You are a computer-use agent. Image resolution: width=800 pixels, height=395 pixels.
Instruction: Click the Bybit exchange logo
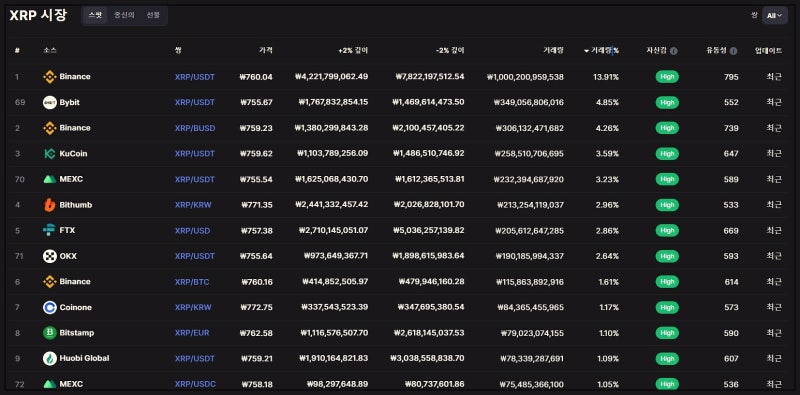[x=49, y=103]
